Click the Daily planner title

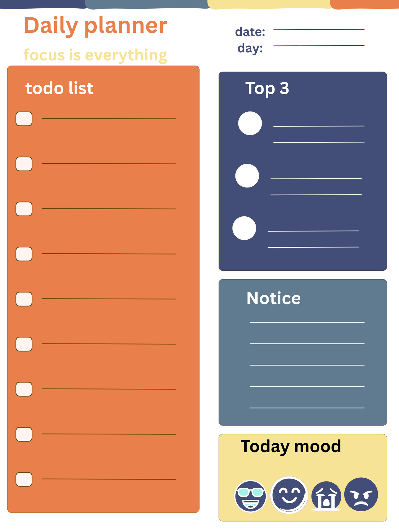click(95, 26)
